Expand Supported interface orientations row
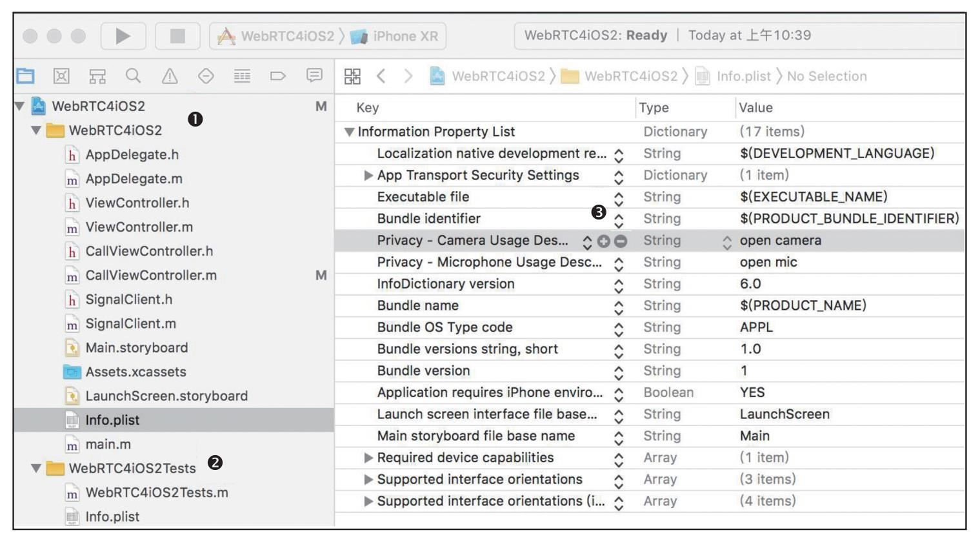The image size is (980, 541). 368,480
